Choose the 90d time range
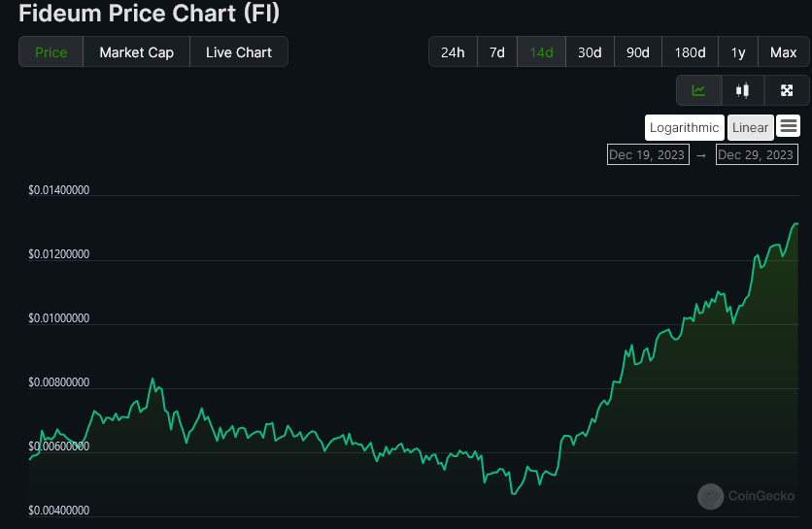 pyautogui.click(x=638, y=52)
